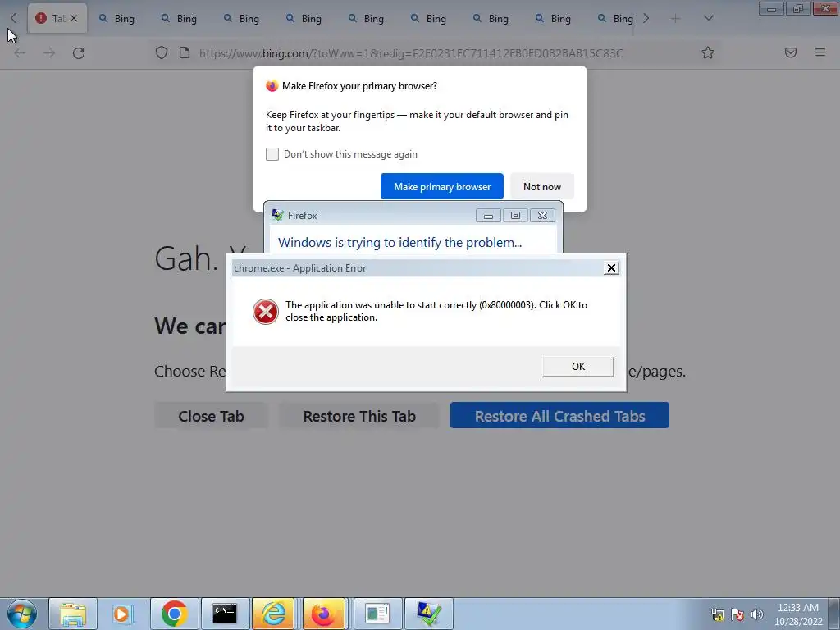Open the document window taskbar button
840x630 pixels.
(377, 614)
